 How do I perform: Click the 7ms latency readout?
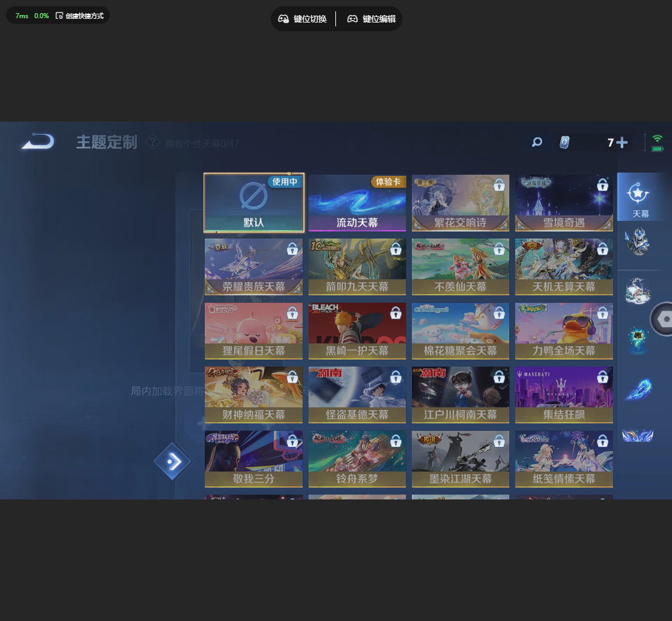coord(22,16)
